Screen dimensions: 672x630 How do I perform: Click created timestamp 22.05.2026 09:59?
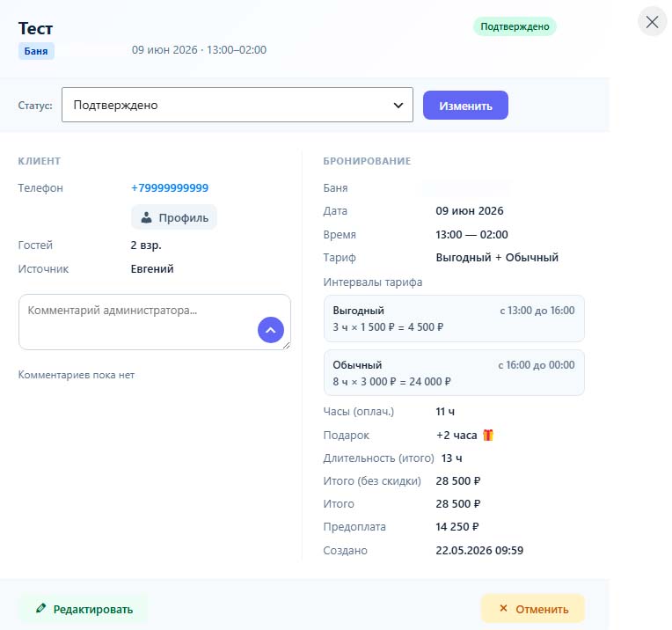point(479,550)
